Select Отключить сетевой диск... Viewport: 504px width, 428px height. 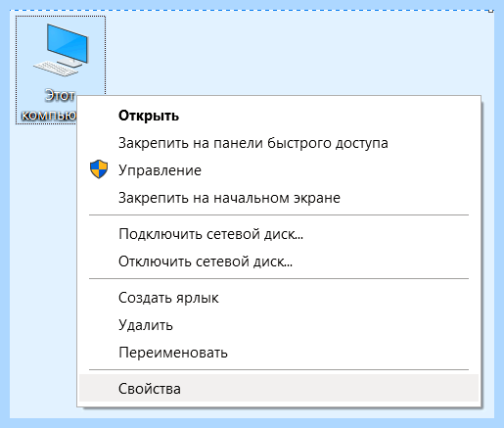[x=279, y=262]
